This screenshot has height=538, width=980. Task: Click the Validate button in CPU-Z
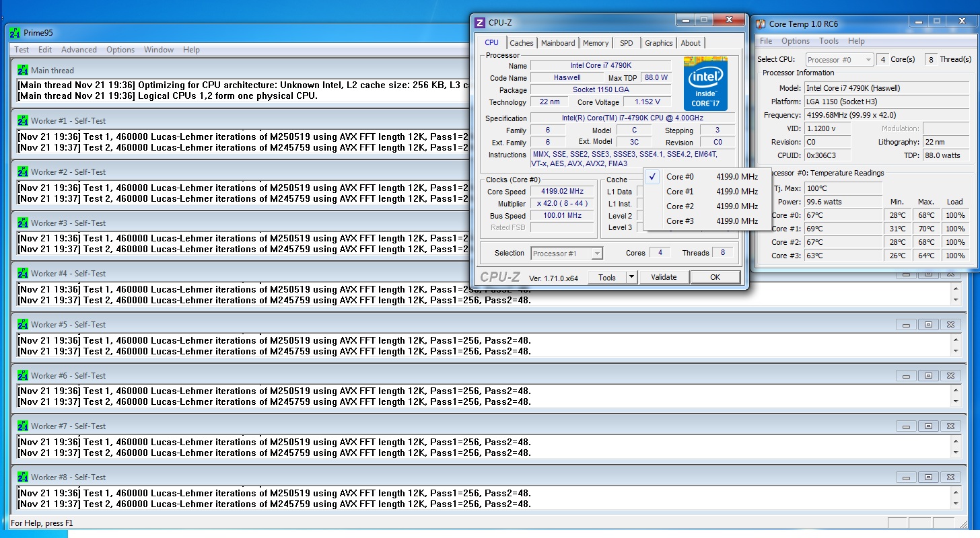[664, 277]
